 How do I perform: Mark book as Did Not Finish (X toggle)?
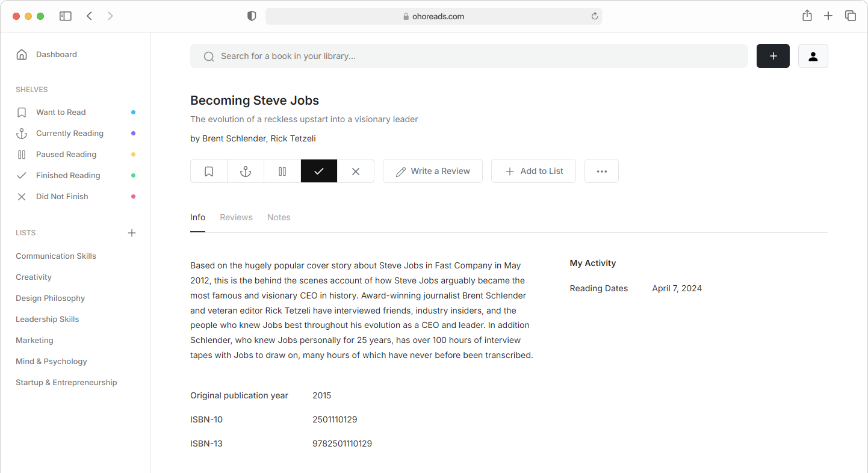(x=356, y=171)
